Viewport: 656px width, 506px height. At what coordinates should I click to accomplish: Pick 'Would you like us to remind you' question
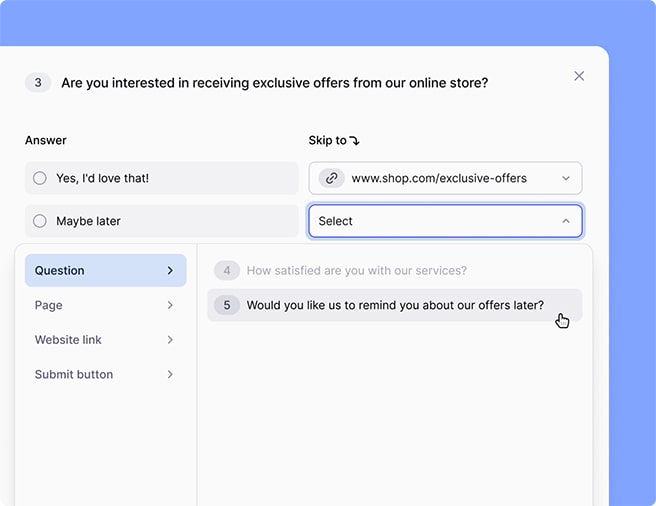coord(395,305)
